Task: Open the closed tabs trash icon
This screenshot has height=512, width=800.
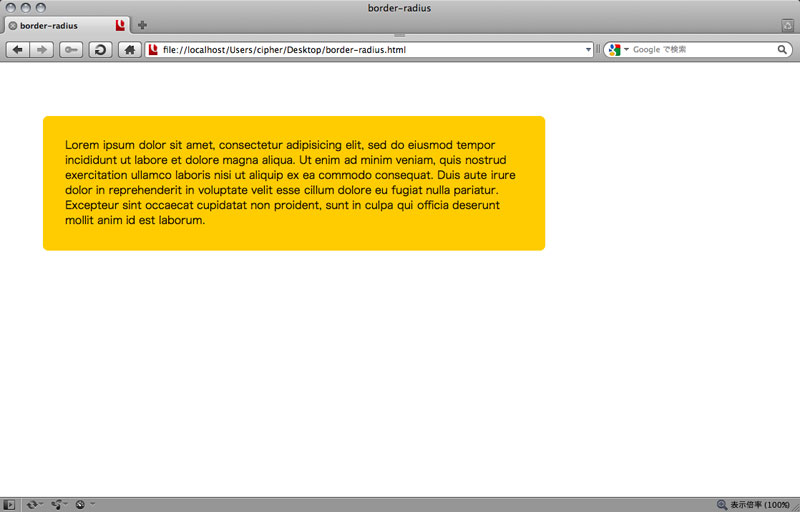Action: click(x=787, y=25)
